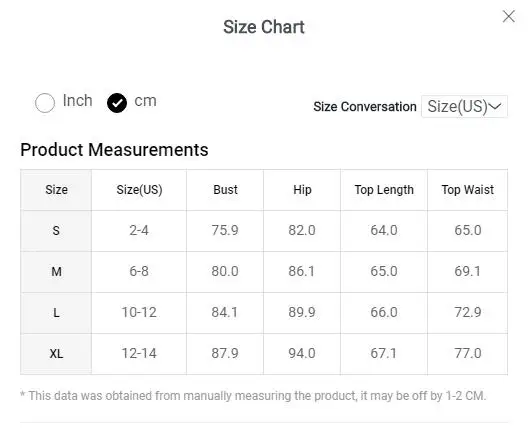Viewport: 529px width, 431px height.
Task: Click the Bust column header
Action: pyautogui.click(x=225, y=190)
